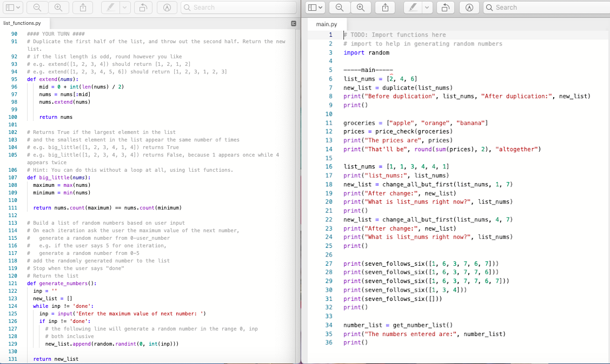610x364 pixels.
Task: Click 'def extend(nums):' on line 95
Action: click(x=52, y=79)
